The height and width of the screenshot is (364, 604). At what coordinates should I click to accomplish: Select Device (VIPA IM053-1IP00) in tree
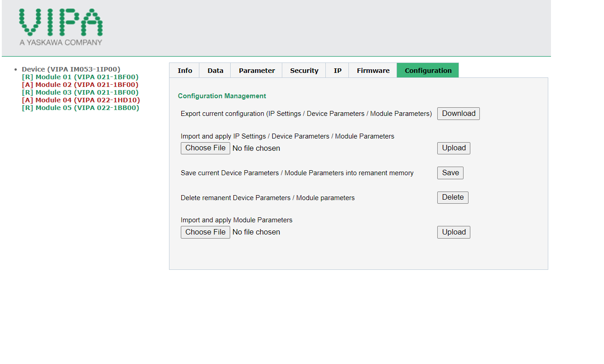click(x=71, y=69)
